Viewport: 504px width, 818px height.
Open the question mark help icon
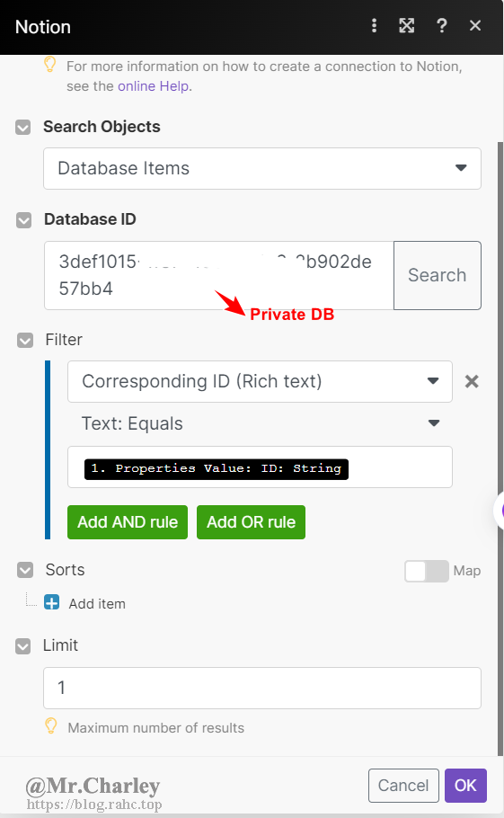(x=441, y=25)
